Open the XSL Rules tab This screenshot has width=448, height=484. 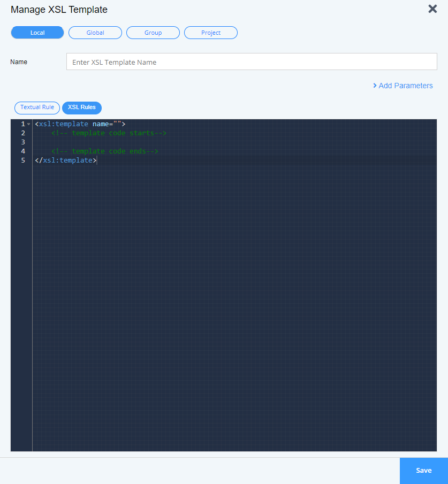point(82,107)
